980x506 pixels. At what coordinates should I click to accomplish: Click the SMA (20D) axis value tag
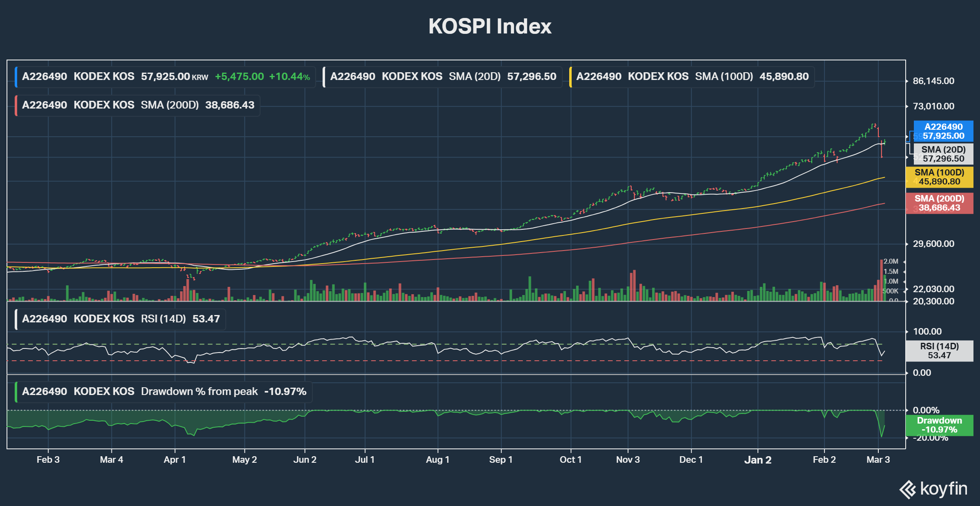(x=943, y=154)
